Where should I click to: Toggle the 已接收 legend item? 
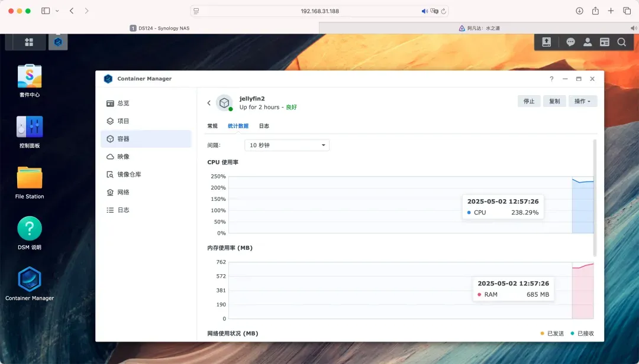tap(582, 333)
